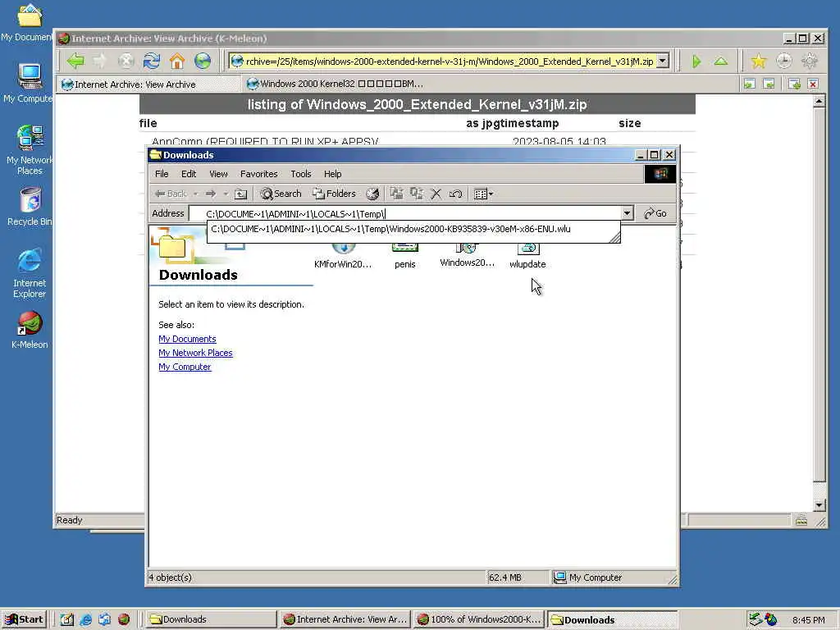840x630 pixels.
Task: Click the Undo toolbar icon
Action: click(x=455, y=194)
